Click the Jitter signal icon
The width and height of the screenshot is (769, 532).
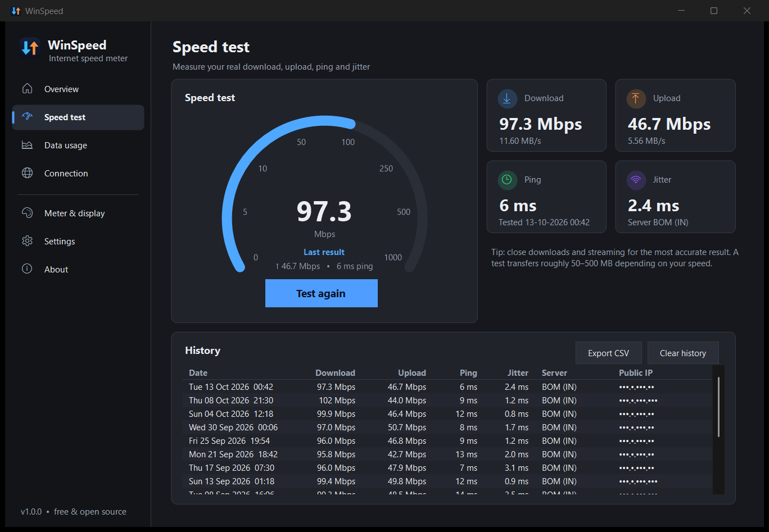[636, 180]
